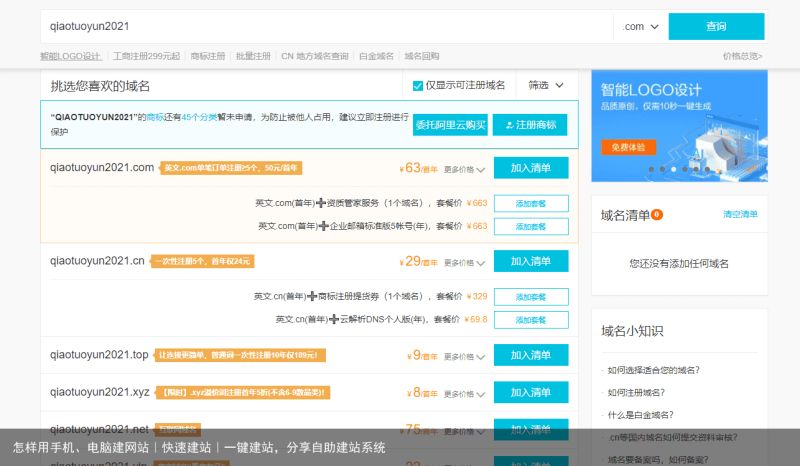800x466 pixels.
Task: Add qiaotuoyun2021.com to list
Action: click(531, 168)
